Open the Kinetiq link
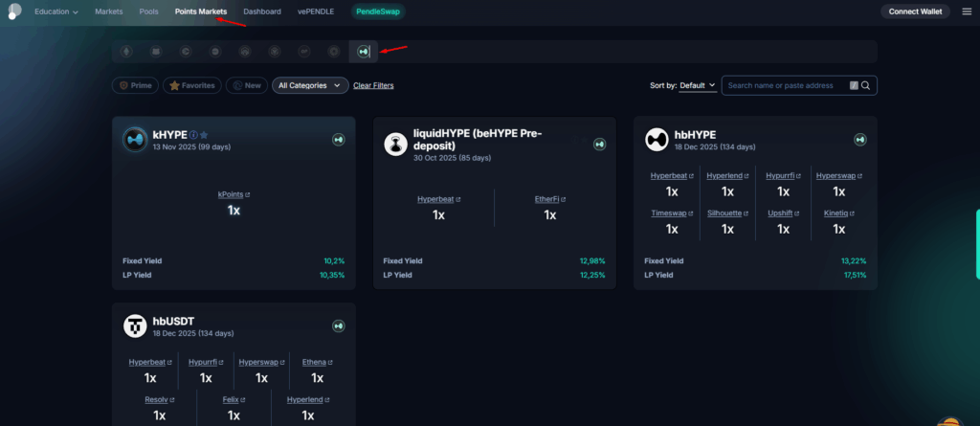The image size is (980, 426). [x=835, y=213]
